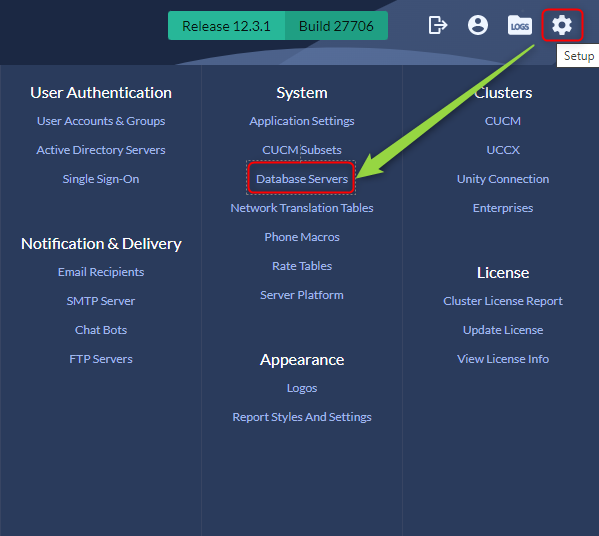
Task: Open Network Translation Tables
Action: coord(302,208)
